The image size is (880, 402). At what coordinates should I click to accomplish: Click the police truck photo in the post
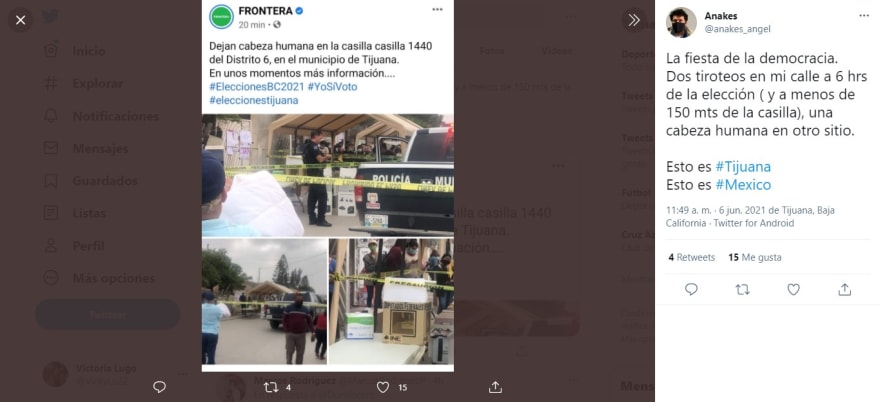(x=328, y=175)
